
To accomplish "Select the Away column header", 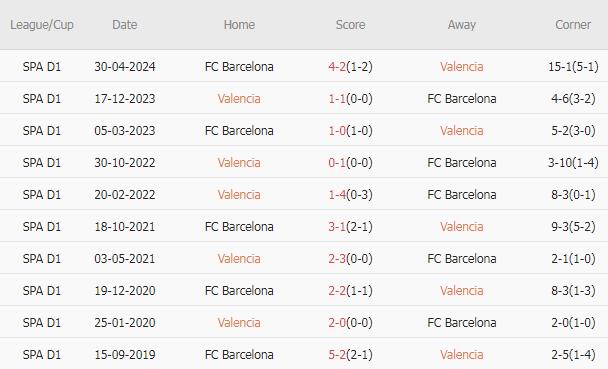I will coord(461,25).
